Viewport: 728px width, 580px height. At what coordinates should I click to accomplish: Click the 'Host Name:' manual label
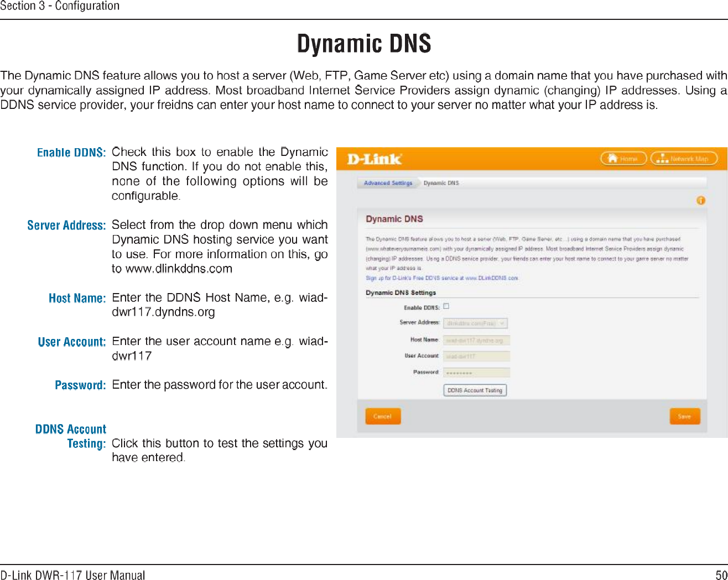coord(77,299)
